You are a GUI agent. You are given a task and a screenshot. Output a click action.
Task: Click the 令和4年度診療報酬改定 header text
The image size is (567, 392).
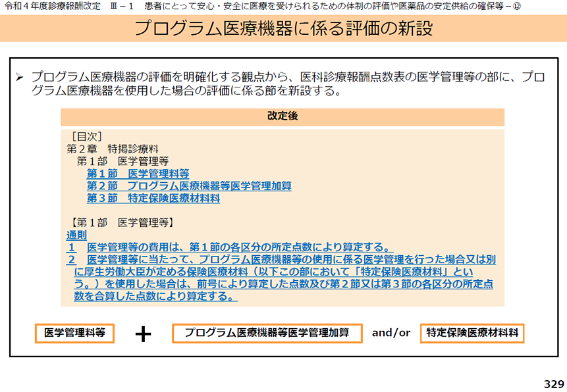tap(53, 6)
